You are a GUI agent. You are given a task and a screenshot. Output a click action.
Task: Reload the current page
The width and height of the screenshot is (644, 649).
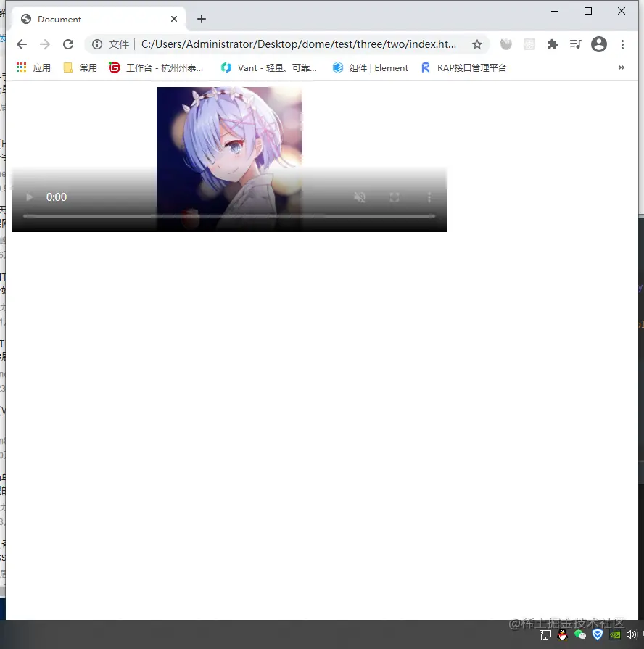[67, 44]
